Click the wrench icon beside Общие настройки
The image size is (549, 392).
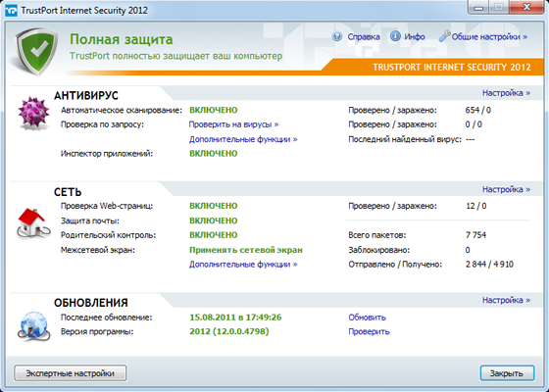click(x=444, y=36)
